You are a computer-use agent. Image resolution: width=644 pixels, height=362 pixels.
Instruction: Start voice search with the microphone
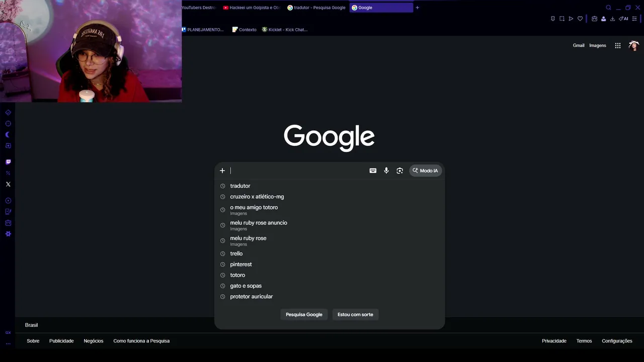(386, 170)
